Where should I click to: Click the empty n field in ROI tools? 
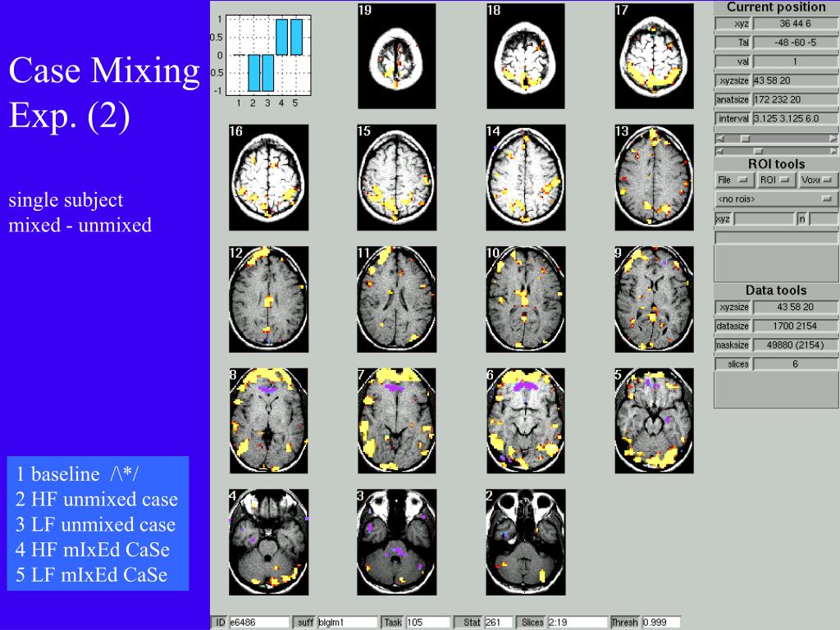tap(824, 218)
